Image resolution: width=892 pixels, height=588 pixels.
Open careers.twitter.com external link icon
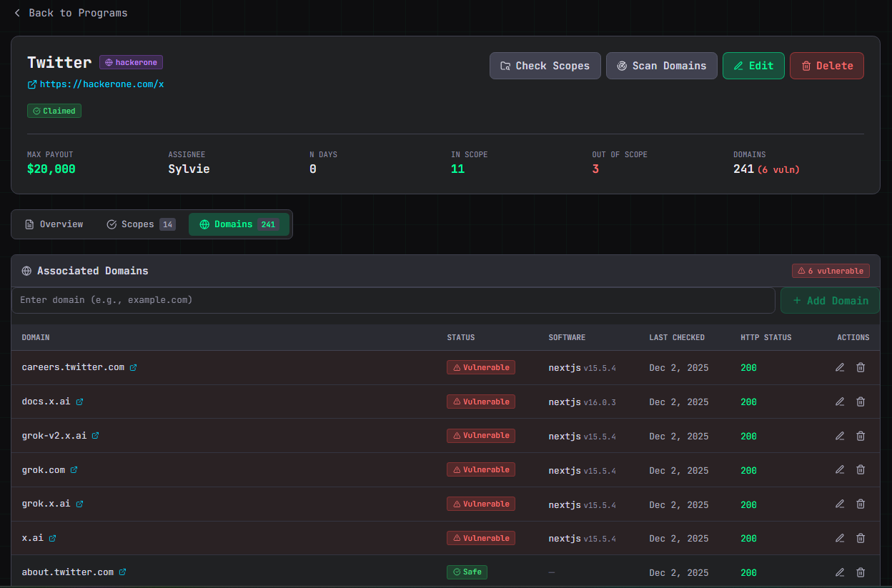click(x=133, y=367)
